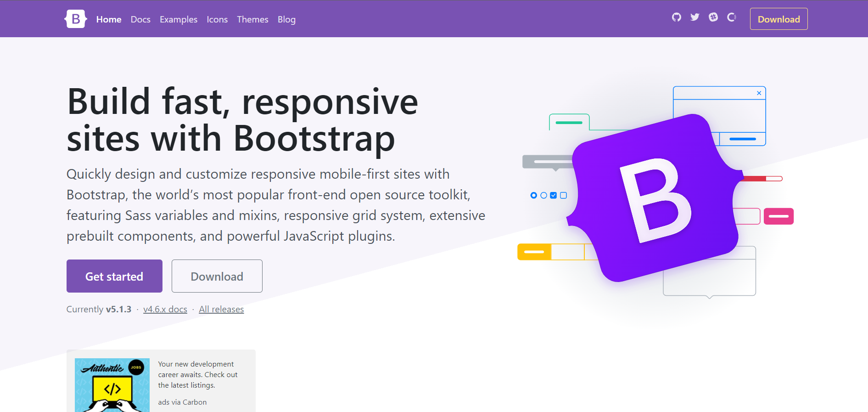Go to the Home nav item

coord(109,19)
